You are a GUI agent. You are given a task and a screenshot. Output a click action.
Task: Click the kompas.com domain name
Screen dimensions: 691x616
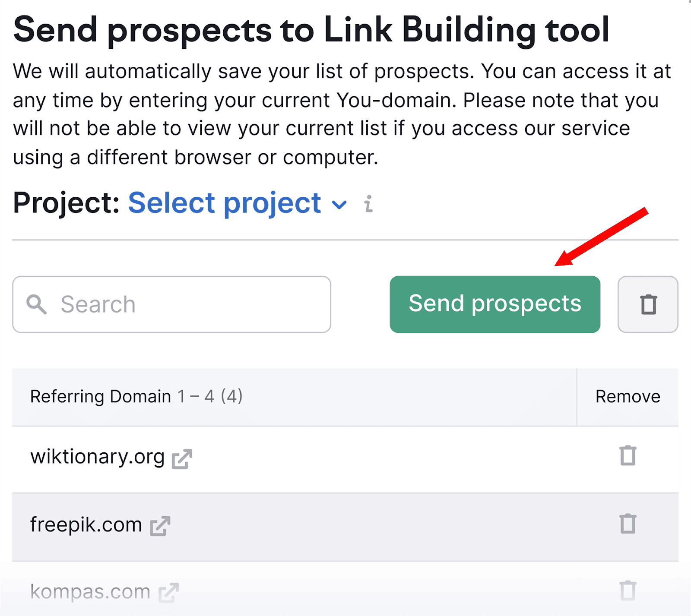tap(89, 592)
